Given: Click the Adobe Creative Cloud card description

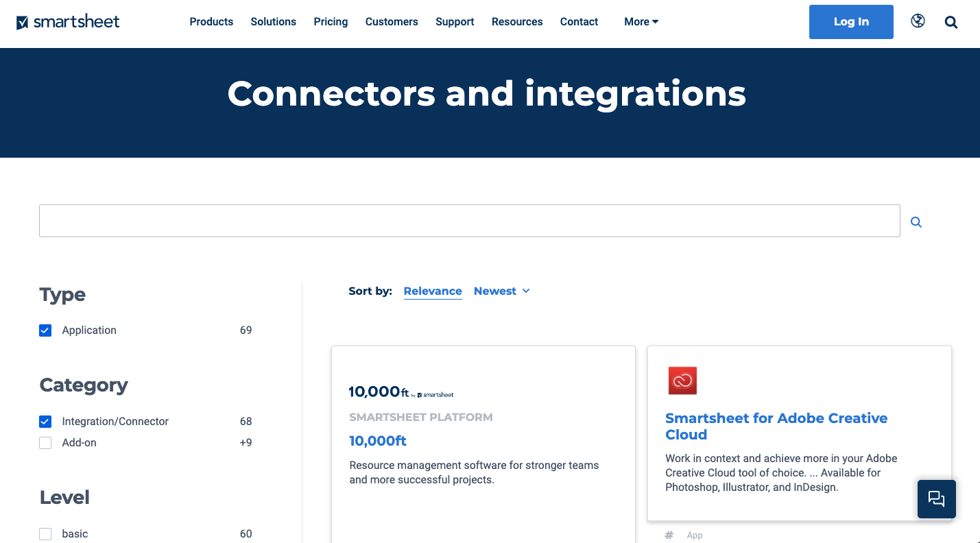Looking at the screenshot, I should pyautogui.click(x=781, y=473).
